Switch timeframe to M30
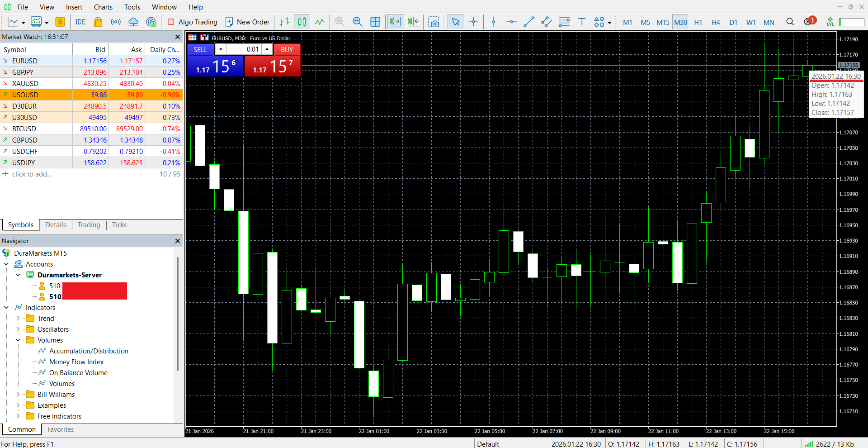 tap(680, 22)
